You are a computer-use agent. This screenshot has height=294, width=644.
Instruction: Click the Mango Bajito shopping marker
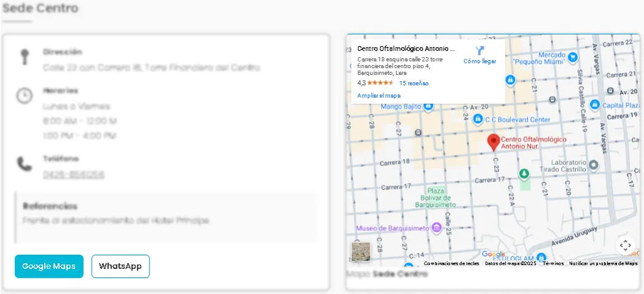428,107
